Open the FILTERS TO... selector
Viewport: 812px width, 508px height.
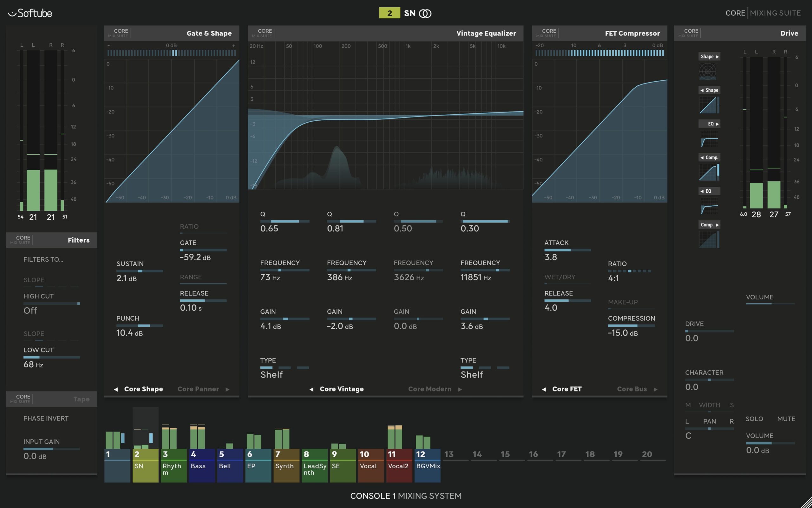(43, 259)
